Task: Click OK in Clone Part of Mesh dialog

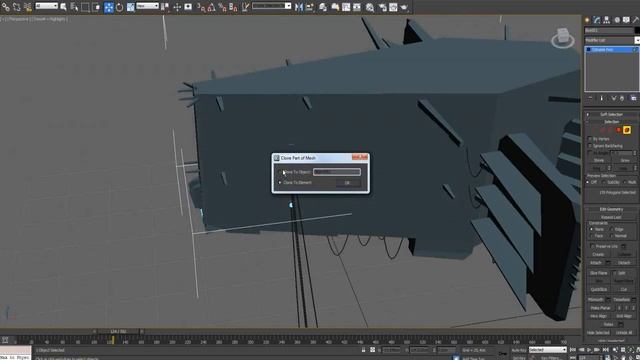Action: coord(347,183)
